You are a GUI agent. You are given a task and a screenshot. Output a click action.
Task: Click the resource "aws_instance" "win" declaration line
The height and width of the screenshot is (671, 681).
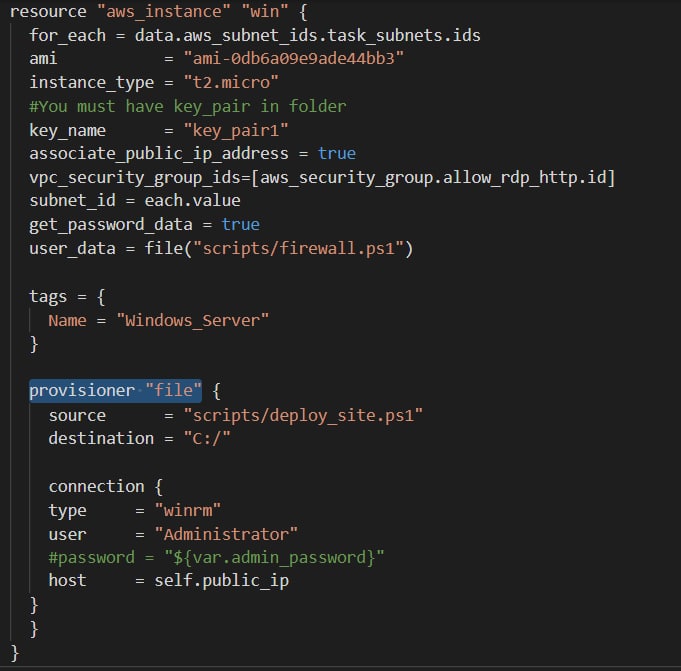point(159,12)
